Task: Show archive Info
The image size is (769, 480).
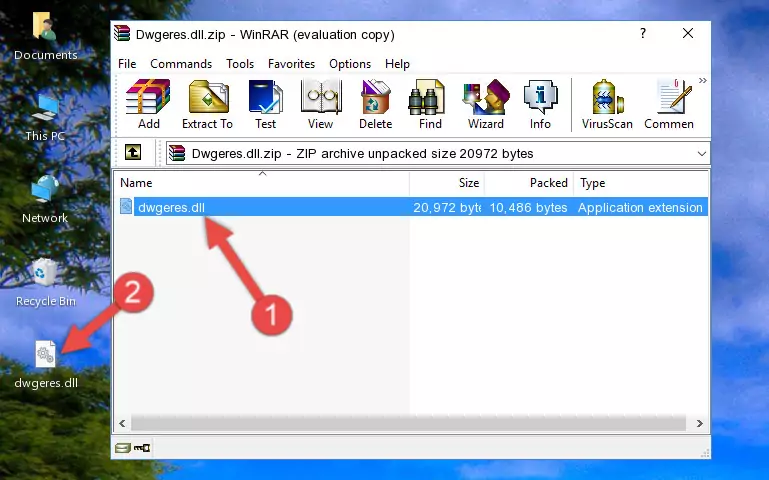Action: click(x=540, y=104)
